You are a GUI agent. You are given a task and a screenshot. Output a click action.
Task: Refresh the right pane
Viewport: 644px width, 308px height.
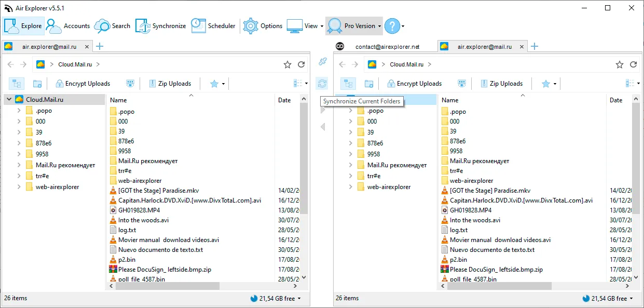pos(633,65)
